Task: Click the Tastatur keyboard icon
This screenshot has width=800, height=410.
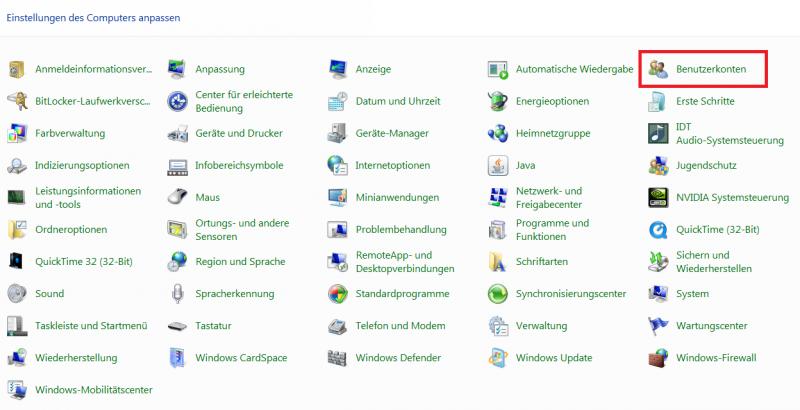Action: click(x=177, y=325)
